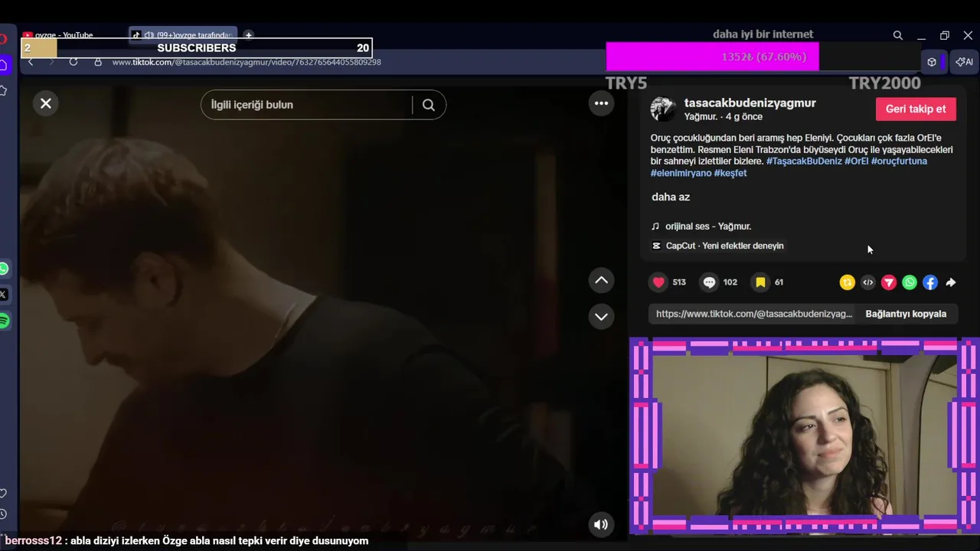The image size is (980, 551).
Task: Open the #OrEl hashtag link
Action: coord(856,161)
